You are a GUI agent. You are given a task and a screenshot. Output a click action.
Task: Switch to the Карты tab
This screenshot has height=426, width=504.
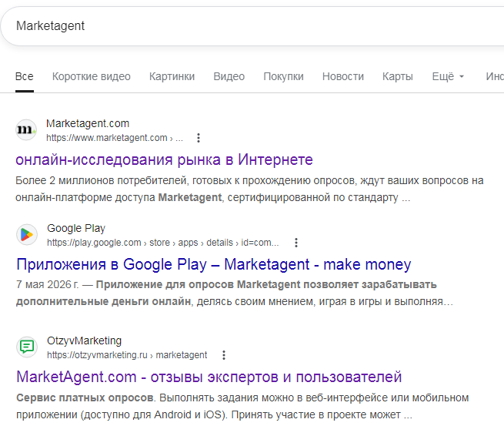tap(398, 76)
